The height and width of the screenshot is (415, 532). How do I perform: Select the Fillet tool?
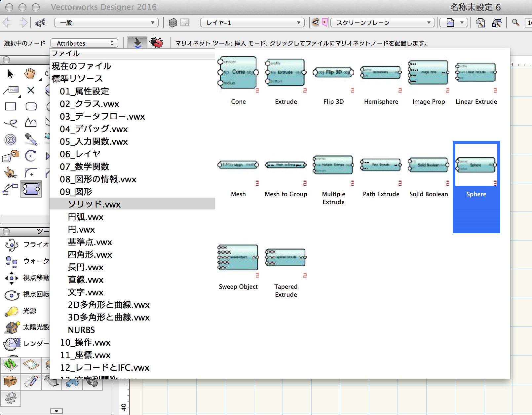pyautogui.click(x=31, y=172)
